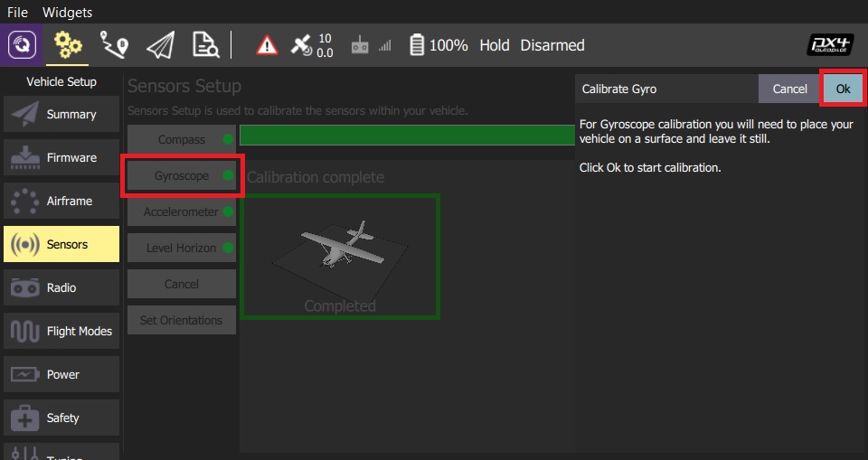
Task: Open Vehicle Setup gears icon
Action: tap(67, 44)
